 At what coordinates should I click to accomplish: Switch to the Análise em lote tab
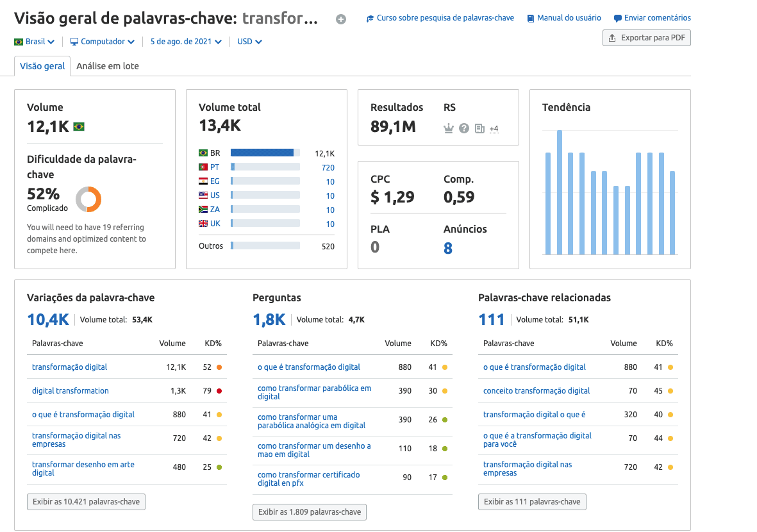pyautogui.click(x=108, y=65)
